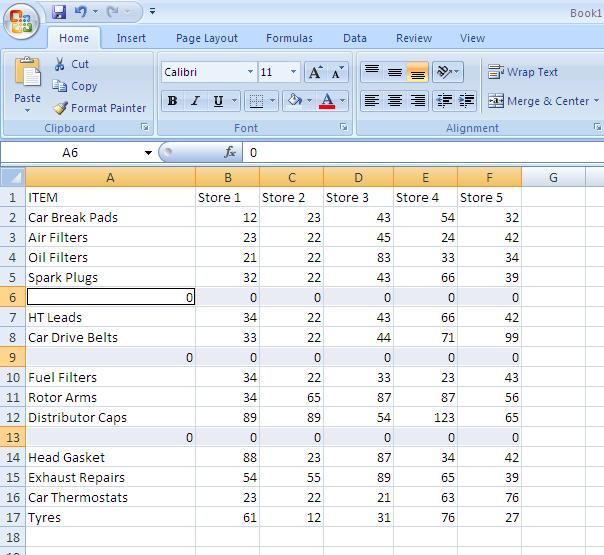Apply the bottom border button
The image size is (604, 555).
click(x=256, y=101)
